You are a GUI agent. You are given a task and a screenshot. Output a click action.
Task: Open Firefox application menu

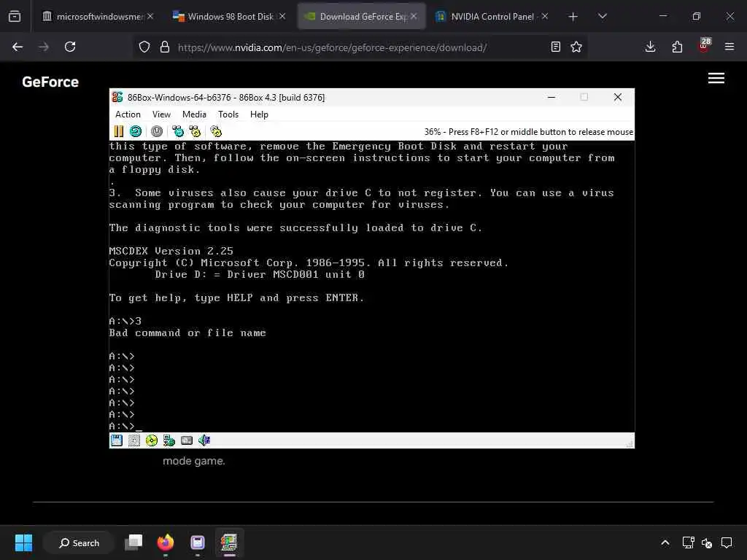point(729,47)
